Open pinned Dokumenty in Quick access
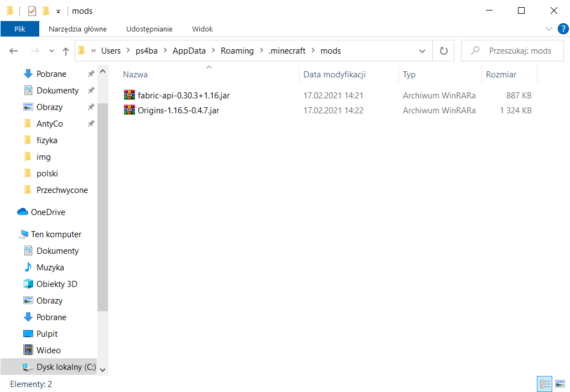Viewport: 570px width, 392px height. point(57,91)
